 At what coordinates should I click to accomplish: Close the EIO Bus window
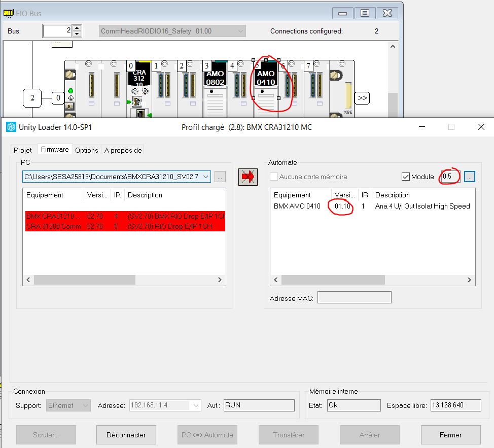coord(387,13)
